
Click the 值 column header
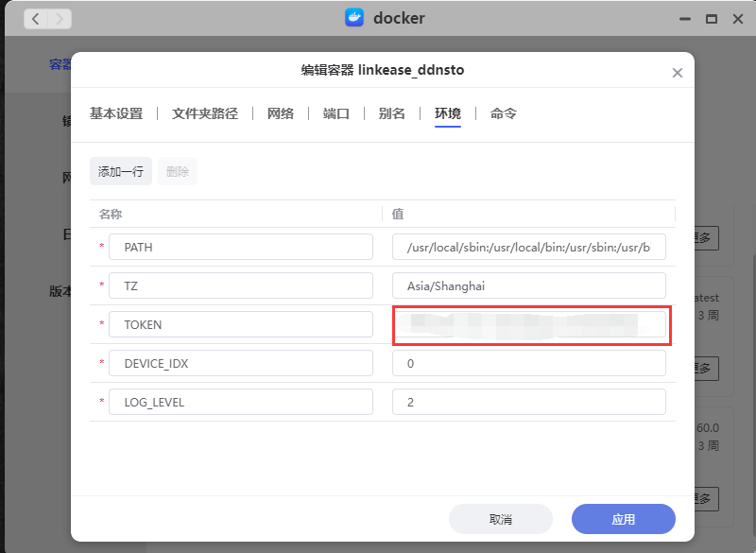tap(398, 214)
